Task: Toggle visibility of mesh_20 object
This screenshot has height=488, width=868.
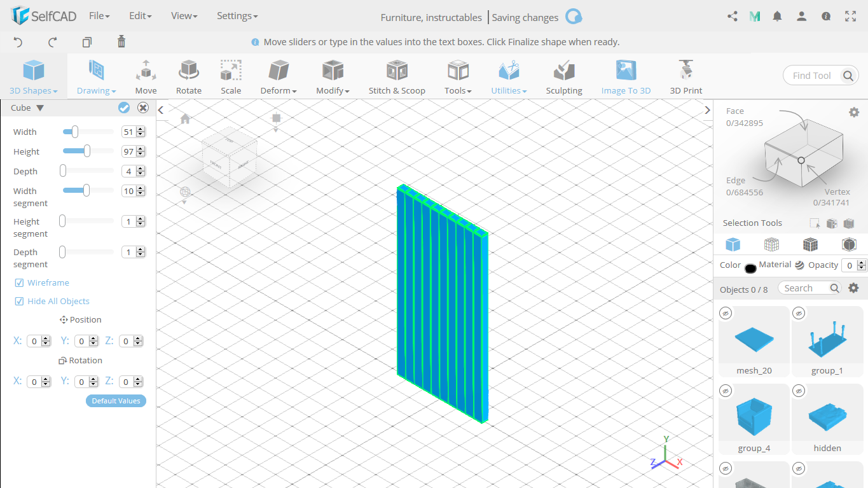Action: (726, 313)
